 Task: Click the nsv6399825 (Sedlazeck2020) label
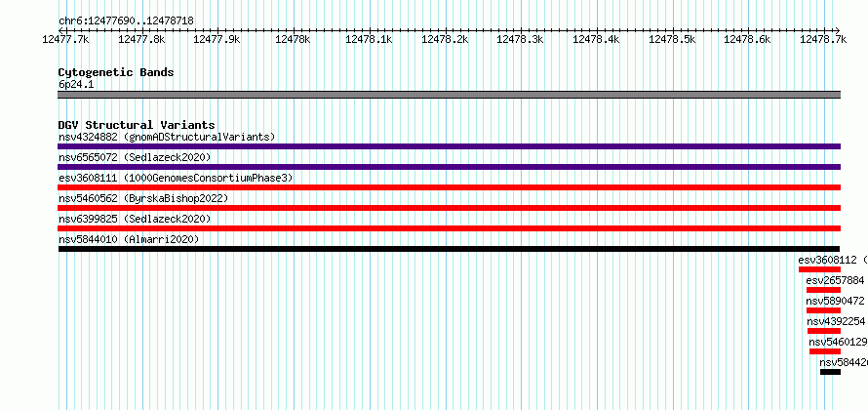pyautogui.click(x=135, y=219)
